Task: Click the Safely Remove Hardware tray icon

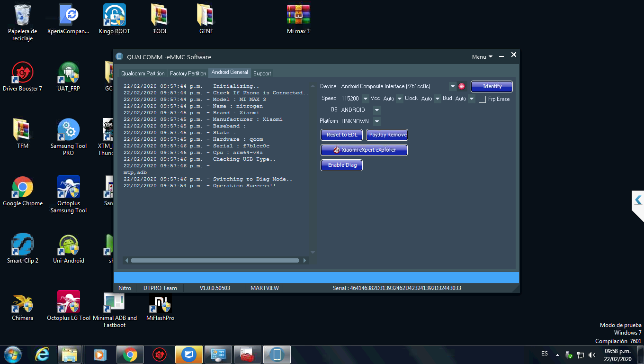Action: 569,355
